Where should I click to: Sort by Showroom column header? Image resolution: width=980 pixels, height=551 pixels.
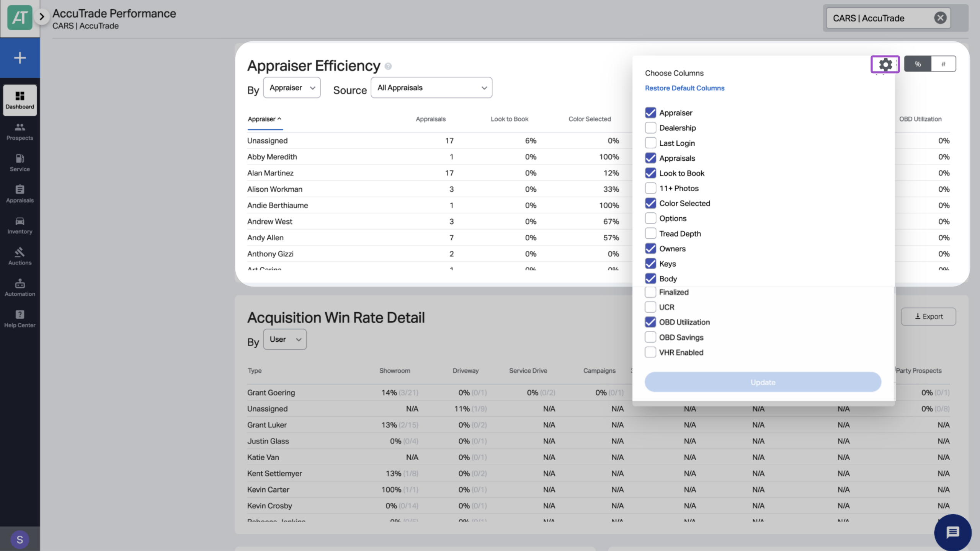tap(395, 371)
